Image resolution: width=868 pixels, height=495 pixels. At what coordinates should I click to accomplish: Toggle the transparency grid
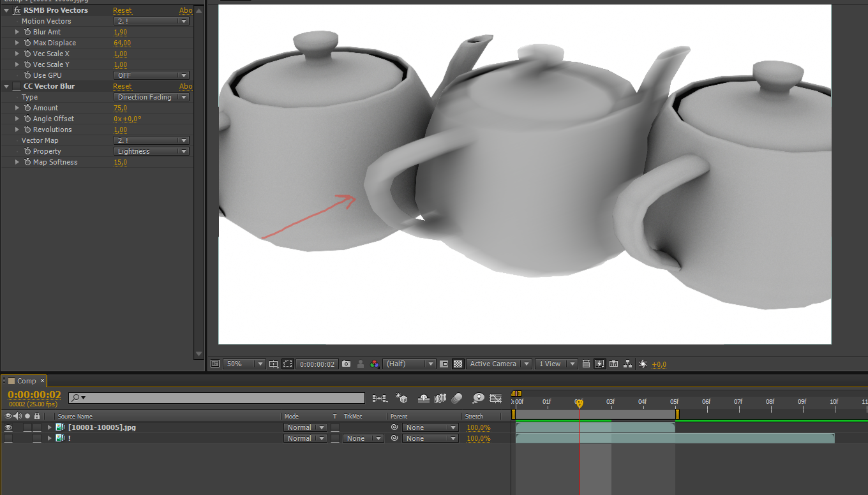458,364
